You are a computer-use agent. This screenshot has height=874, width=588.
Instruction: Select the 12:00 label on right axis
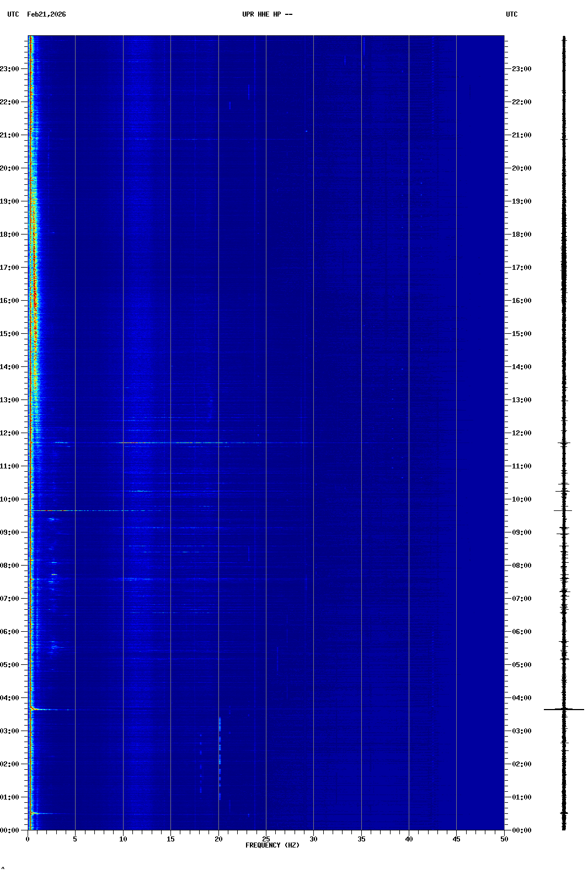point(521,433)
